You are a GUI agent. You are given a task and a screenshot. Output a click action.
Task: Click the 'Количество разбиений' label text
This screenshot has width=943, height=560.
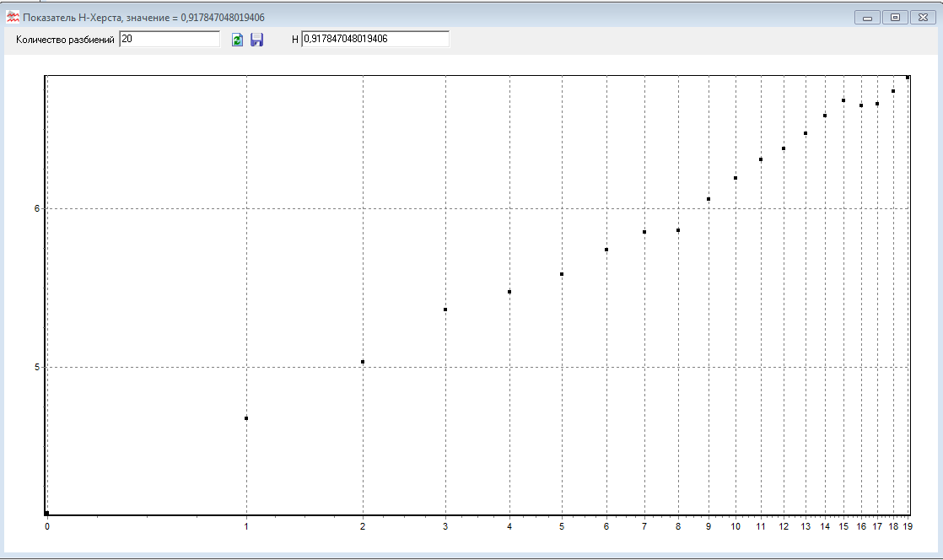(x=65, y=40)
